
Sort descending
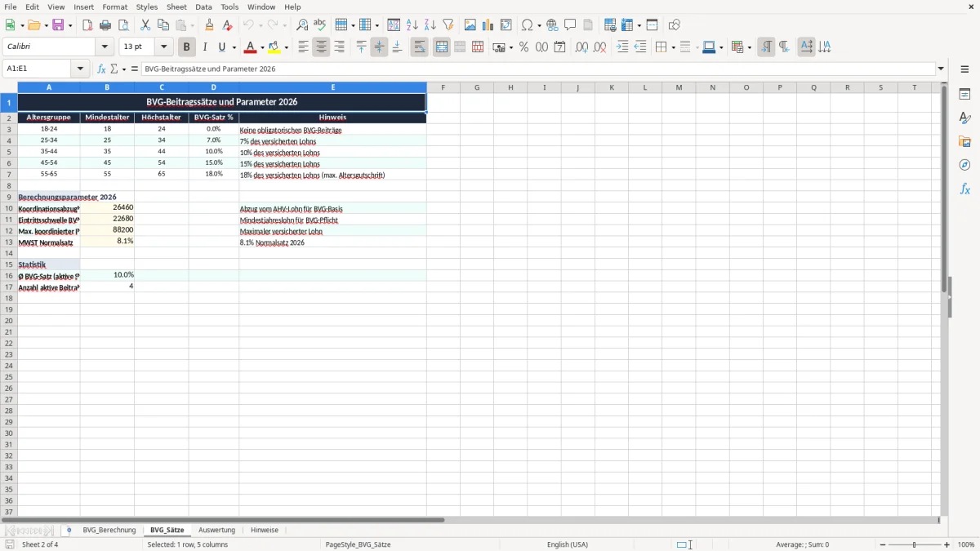coord(430,25)
